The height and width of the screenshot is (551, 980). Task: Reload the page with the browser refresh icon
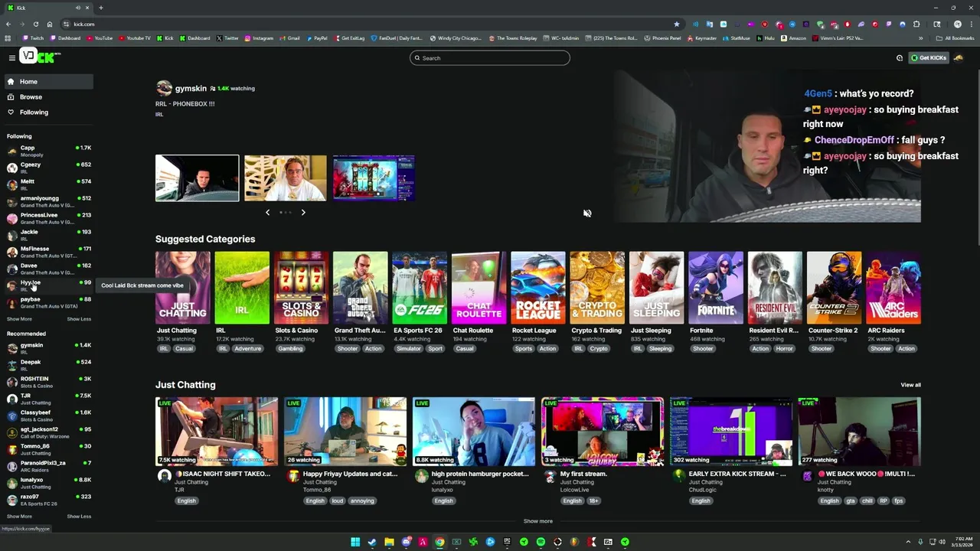[35, 24]
